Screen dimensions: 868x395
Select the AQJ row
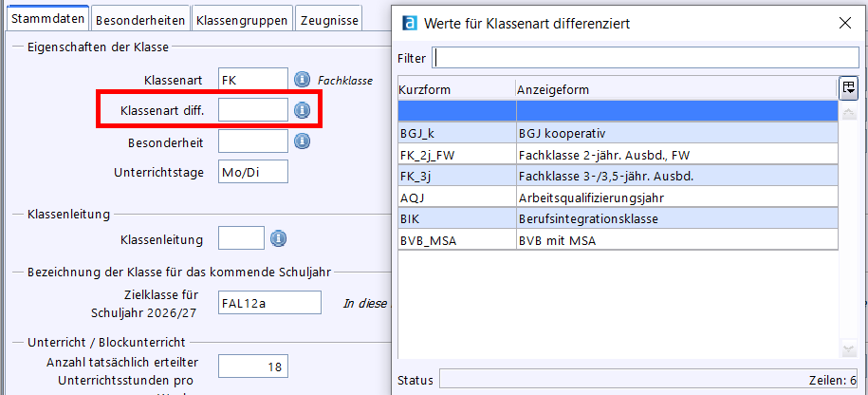(618, 197)
